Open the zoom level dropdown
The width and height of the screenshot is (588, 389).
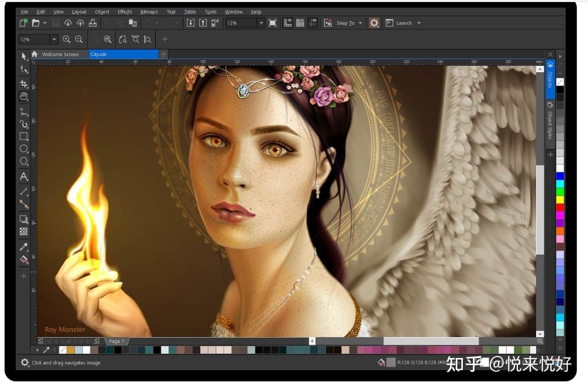pos(261,22)
